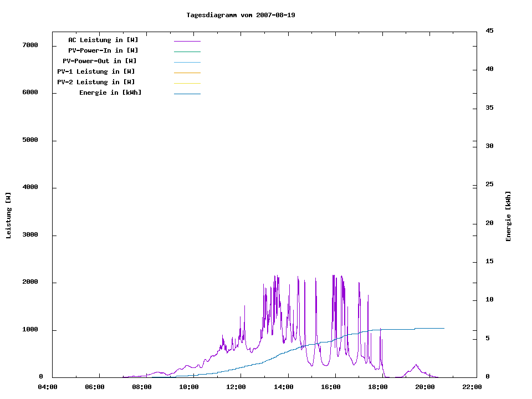Click the PV-Power-In legend label
The image size is (532, 399).
pyautogui.click(x=103, y=50)
